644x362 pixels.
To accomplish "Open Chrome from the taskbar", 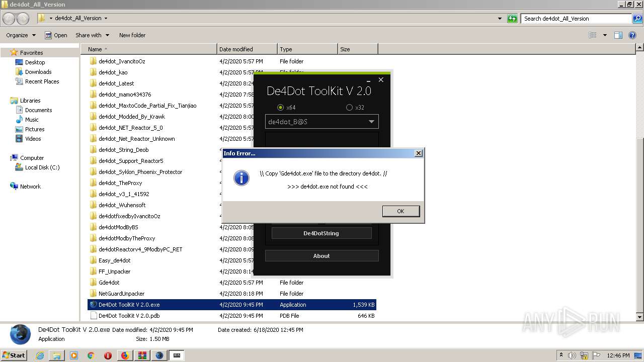I will [91, 355].
